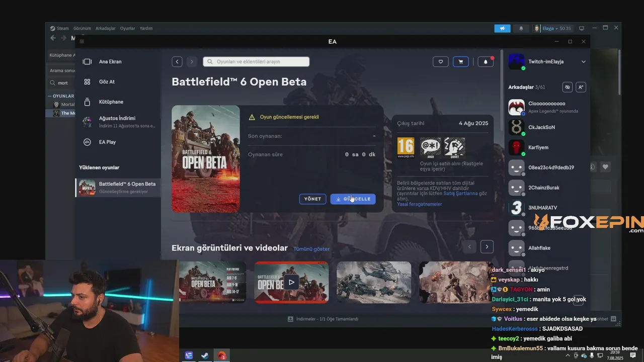Click the Steam library search magnifier icon

point(53,83)
